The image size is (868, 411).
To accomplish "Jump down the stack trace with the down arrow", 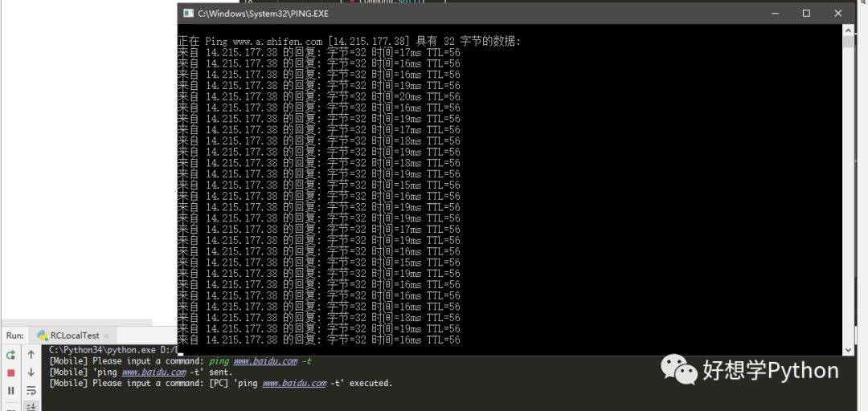I will [x=31, y=372].
